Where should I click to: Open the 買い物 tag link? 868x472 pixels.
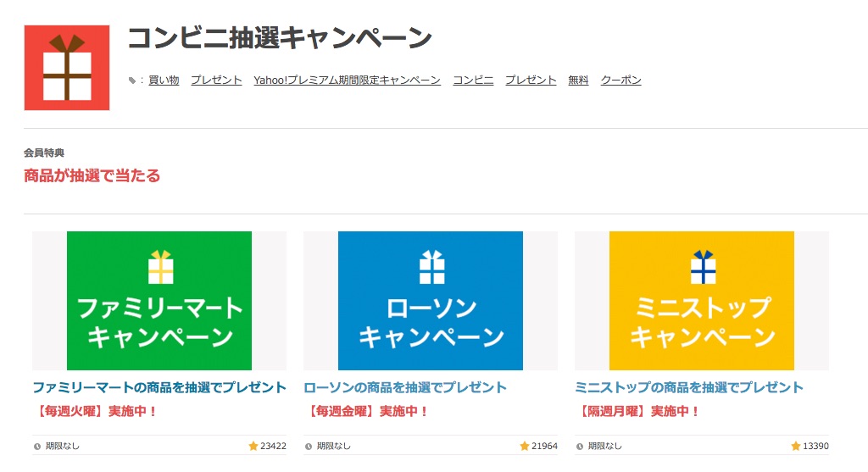(164, 81)
